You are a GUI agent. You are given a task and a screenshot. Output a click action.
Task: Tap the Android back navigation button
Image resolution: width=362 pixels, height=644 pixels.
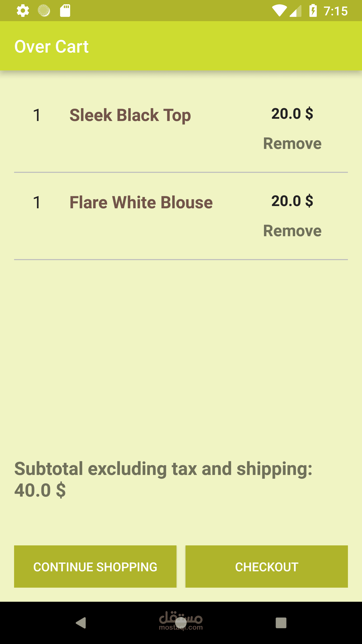pos(81,623)
